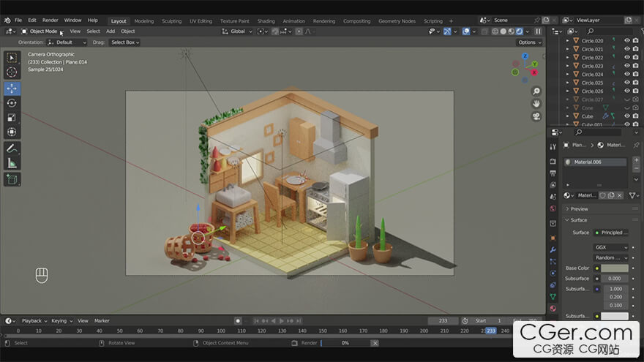Open the Object properties tab icon
The image size is (644, 362).
[553, 238]
